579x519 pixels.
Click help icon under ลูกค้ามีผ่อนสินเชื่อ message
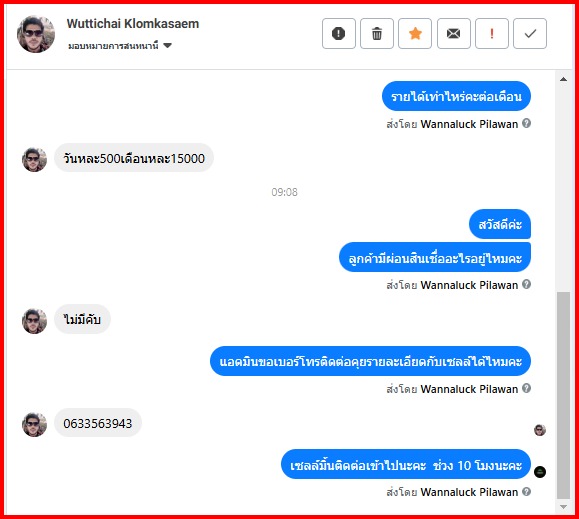(x=527, y=284)
